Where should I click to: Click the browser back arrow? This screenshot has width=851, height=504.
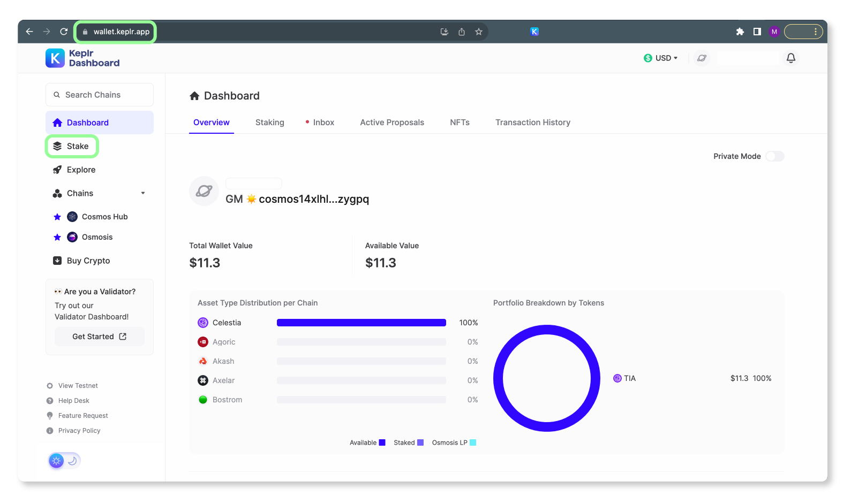tap(29, 32)
